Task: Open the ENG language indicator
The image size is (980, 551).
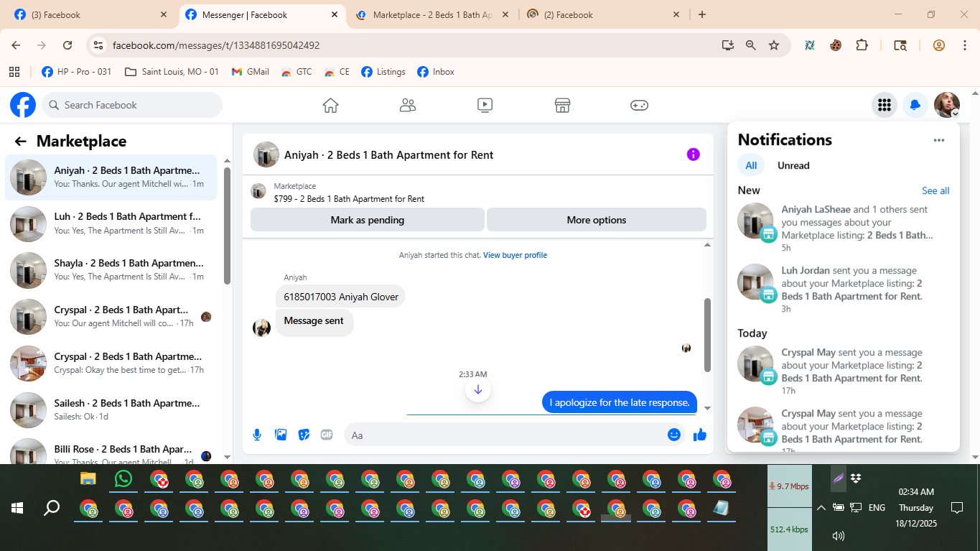Action: click(x=877, y=508)
